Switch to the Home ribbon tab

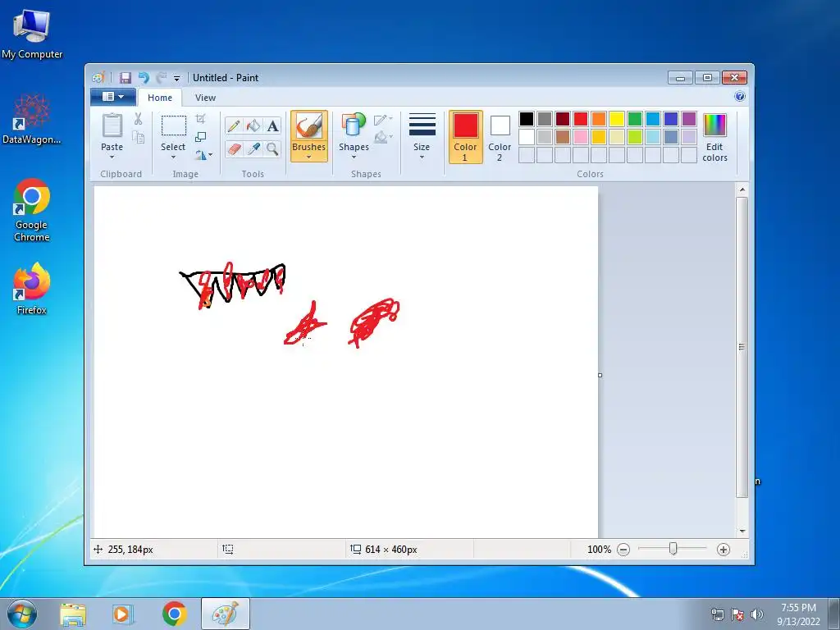(160, 98)
